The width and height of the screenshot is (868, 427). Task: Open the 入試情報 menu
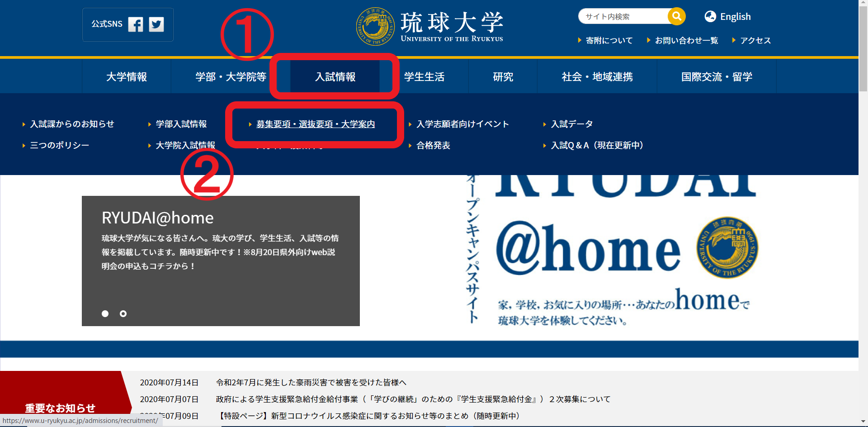335,76
